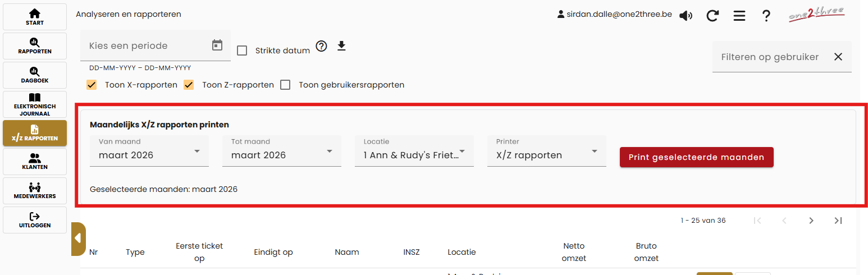Go to Klanten in the sidebar
The height and width of the screenshot is (275, 868).
35,162
